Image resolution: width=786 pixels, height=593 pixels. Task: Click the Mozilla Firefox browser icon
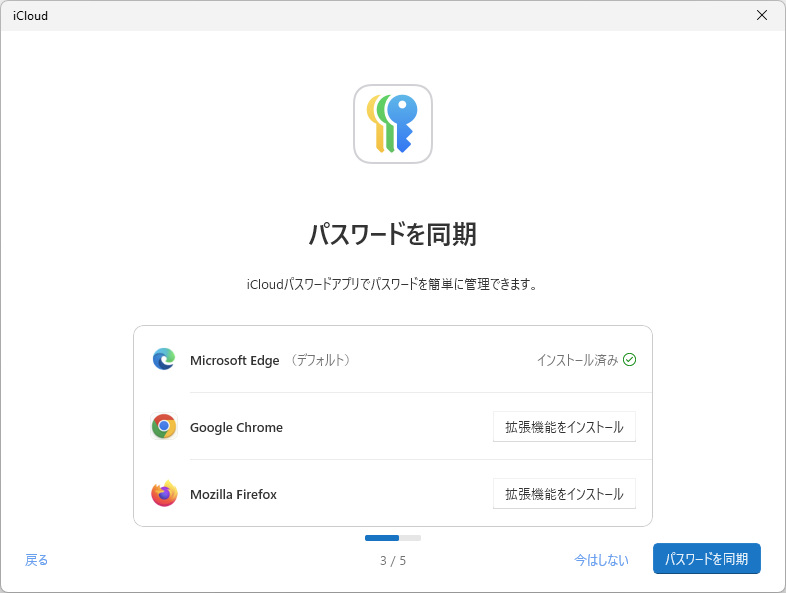coord(164,494)
